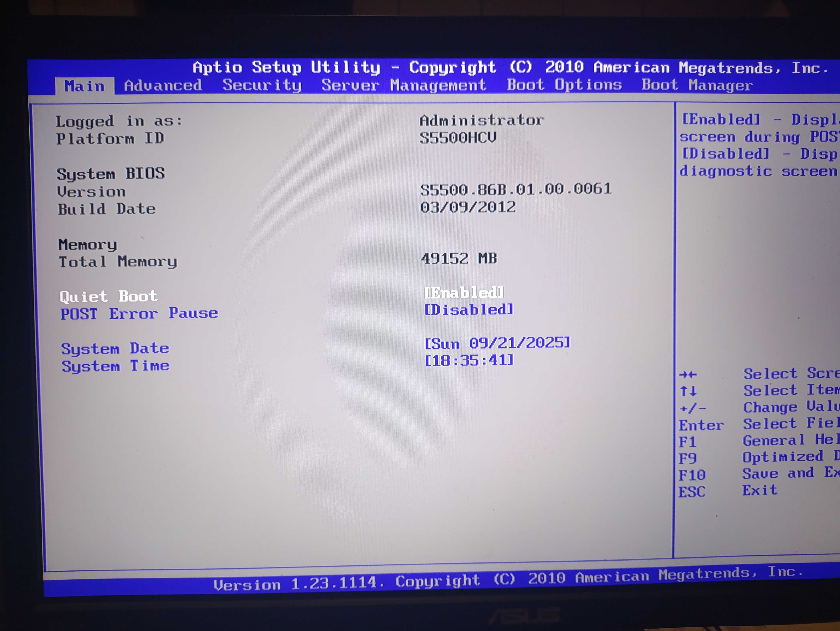Edit the System Time field [18:35:41]
840x631 pixels.
(469, 360)
